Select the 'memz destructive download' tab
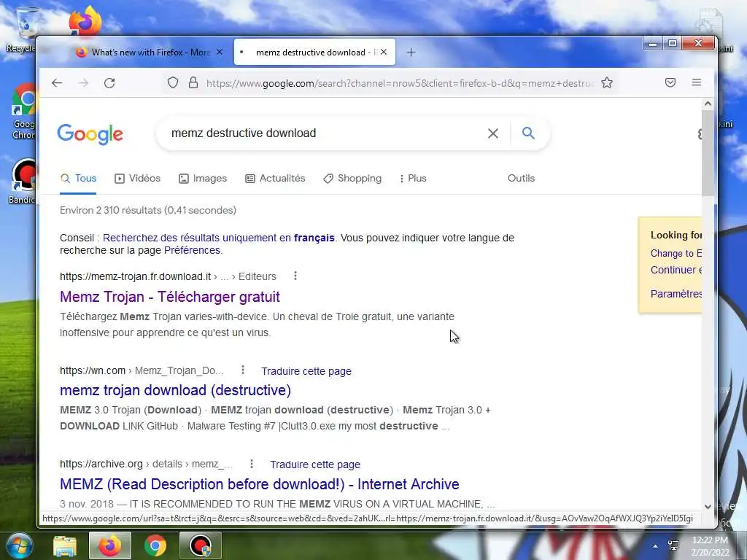 point(314,52)
